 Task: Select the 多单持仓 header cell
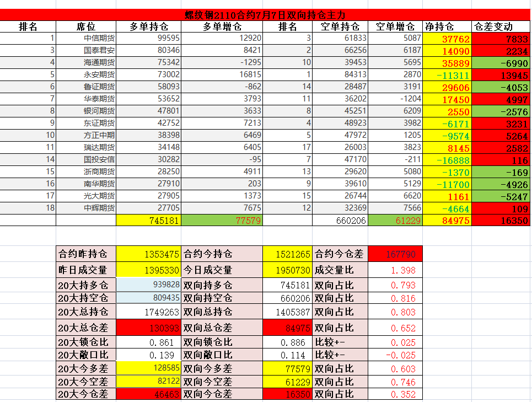[x=148, y=26]
